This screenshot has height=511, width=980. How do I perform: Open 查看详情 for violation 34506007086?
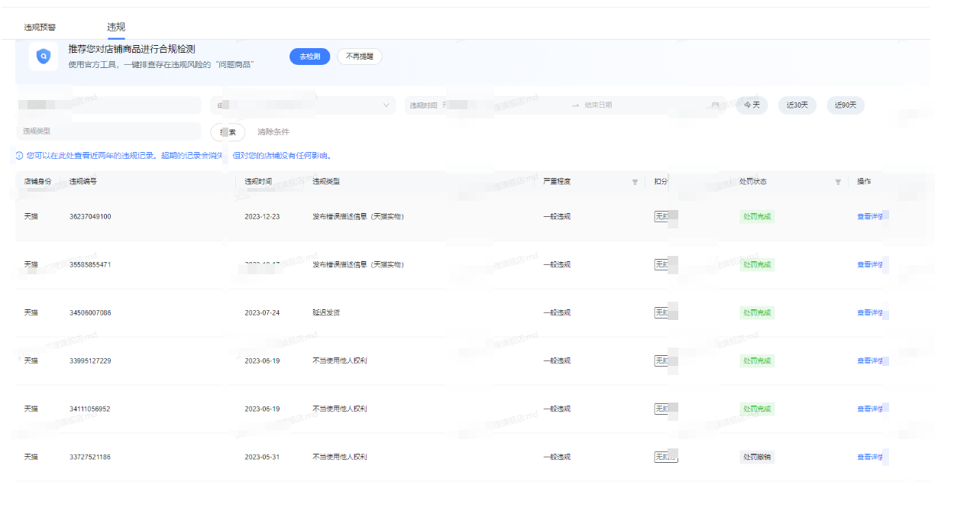pos(870,312)
